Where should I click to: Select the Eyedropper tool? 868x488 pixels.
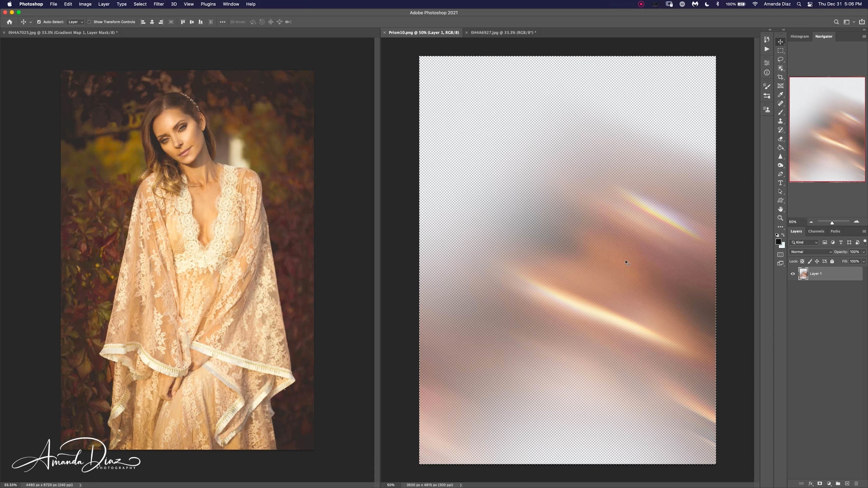781,95
